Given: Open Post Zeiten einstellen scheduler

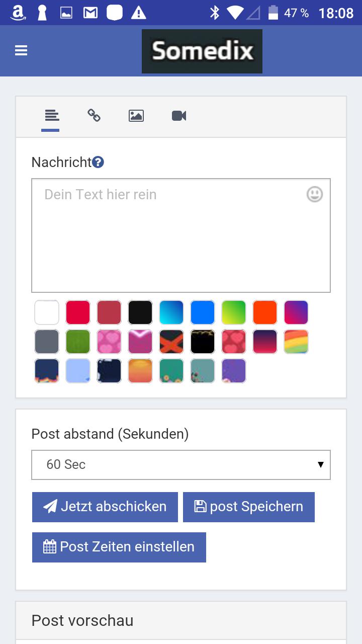Looking at the screenshot, I should point(119,547).
